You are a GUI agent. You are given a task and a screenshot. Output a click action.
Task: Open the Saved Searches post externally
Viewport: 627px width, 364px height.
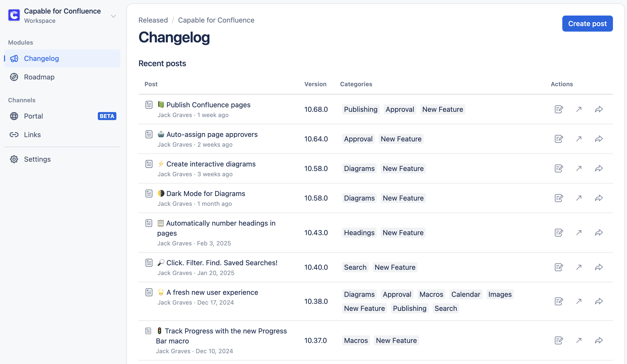579,267
